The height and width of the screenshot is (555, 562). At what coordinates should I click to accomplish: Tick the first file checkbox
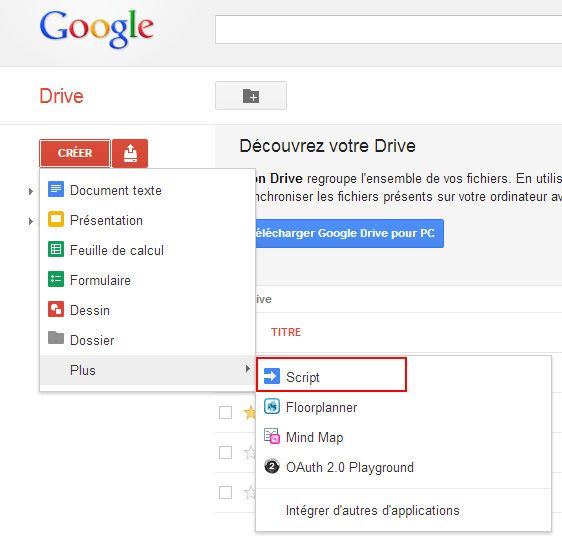coord(225,412)
